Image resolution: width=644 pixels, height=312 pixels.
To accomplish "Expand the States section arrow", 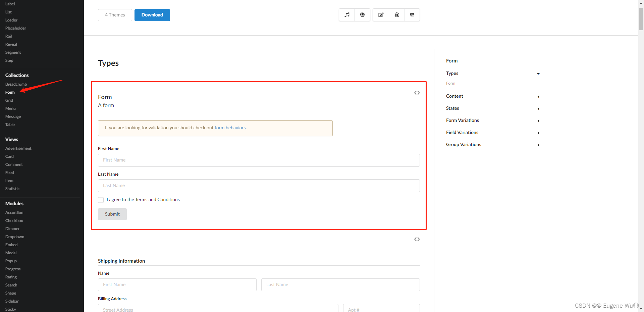I will [x=538, y=109].
